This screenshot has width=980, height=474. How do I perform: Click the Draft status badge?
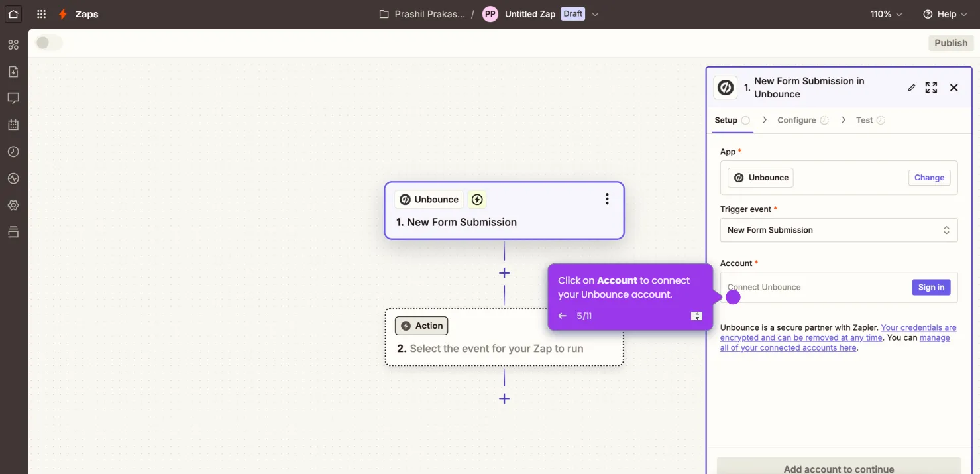[x=572, y=14]
